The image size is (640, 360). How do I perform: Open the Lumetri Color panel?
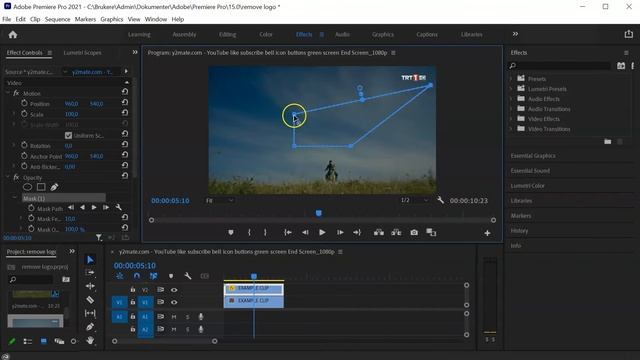527,186
